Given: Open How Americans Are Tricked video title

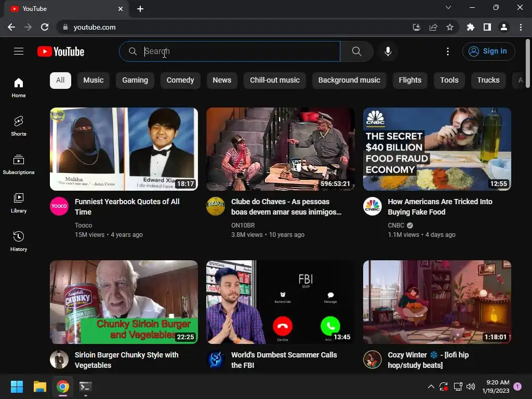Looking at the screenshot, I should (440, 207).
